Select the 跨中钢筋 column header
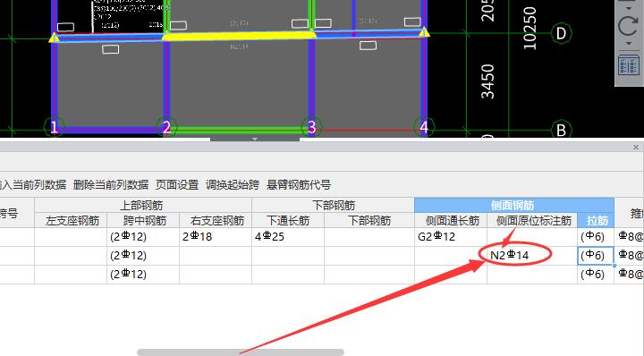This screenshot has width=644, height=356. pyautogui.click(x=143, y=221)
